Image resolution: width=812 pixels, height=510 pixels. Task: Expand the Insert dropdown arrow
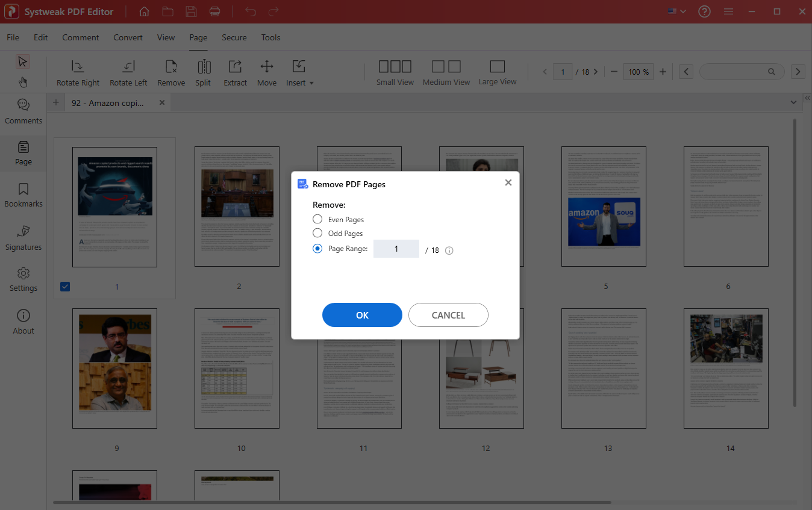click(x=311, y=83)
